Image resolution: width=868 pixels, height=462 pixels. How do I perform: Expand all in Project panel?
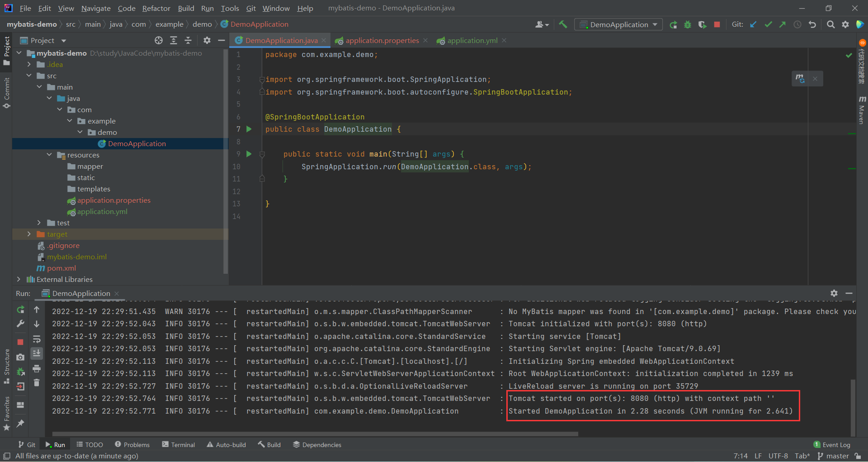tap(174, 40)
